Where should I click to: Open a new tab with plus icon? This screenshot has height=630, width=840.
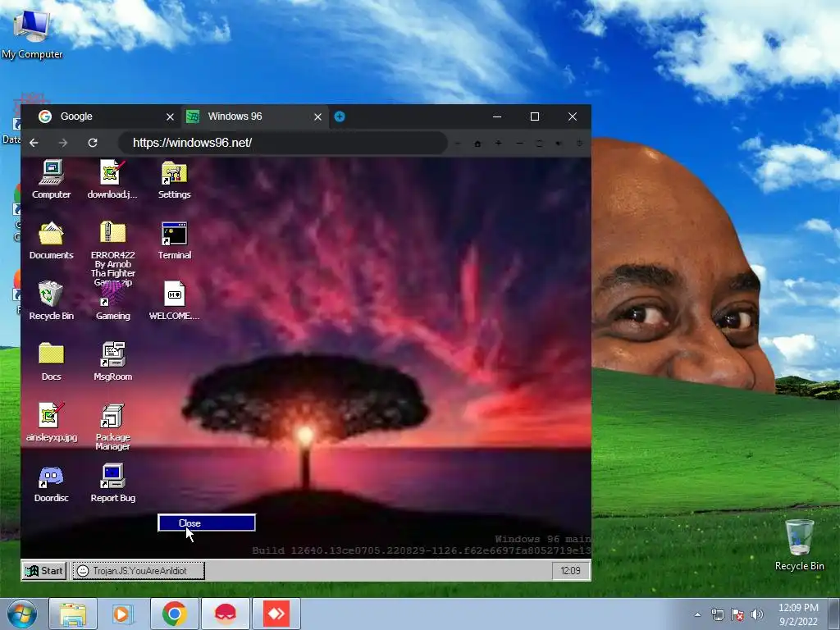coord(340,116)
